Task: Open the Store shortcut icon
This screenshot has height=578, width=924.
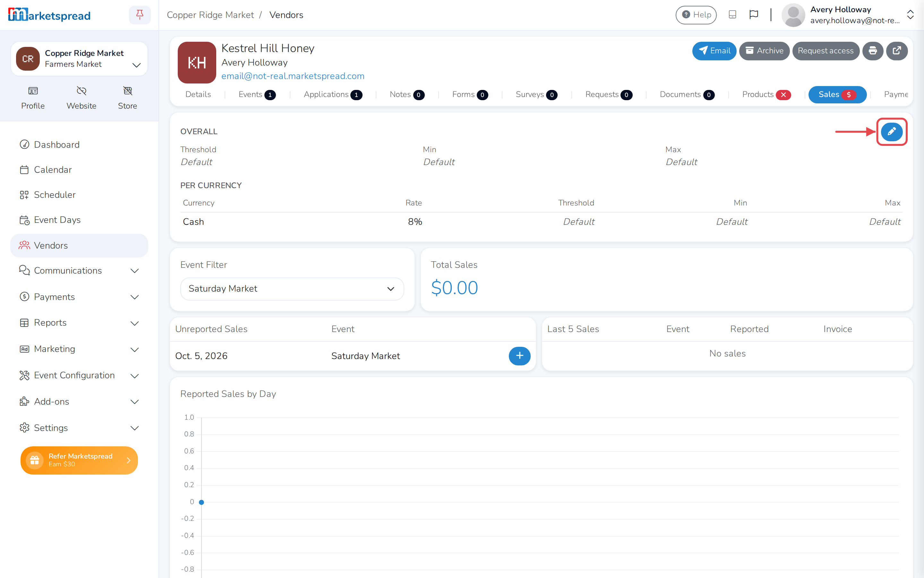Action: pyautogui.click(x=127, y=98)
